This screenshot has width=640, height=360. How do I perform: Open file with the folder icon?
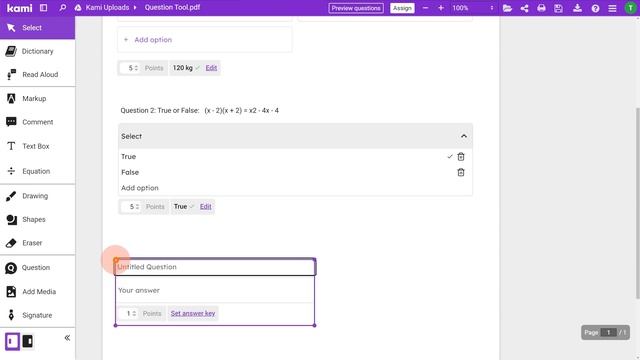507,8
